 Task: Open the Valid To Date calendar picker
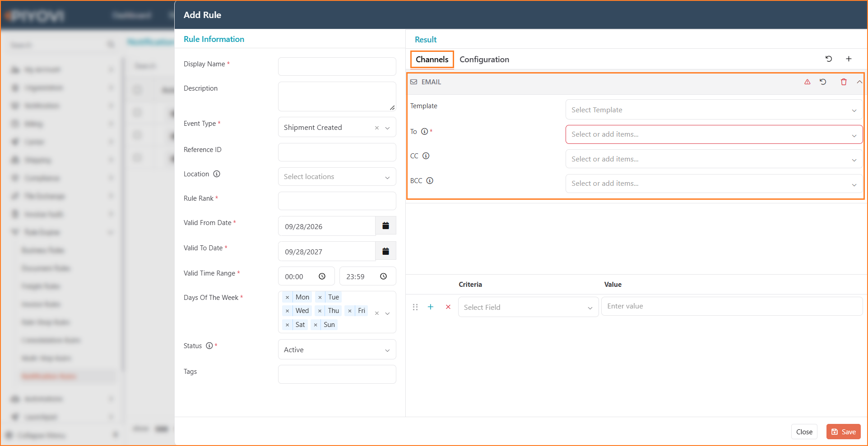tap(385, 251)
